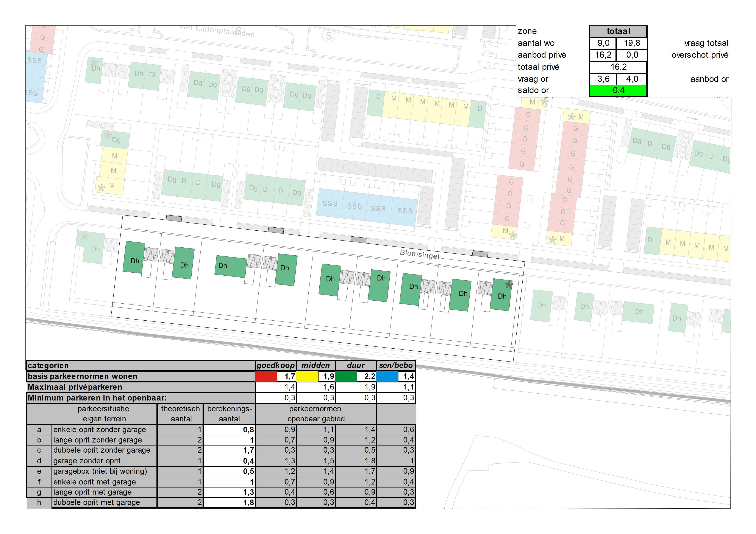
Task: Click the vraag totaal value 19,8
Action: (x=631, y=43)
